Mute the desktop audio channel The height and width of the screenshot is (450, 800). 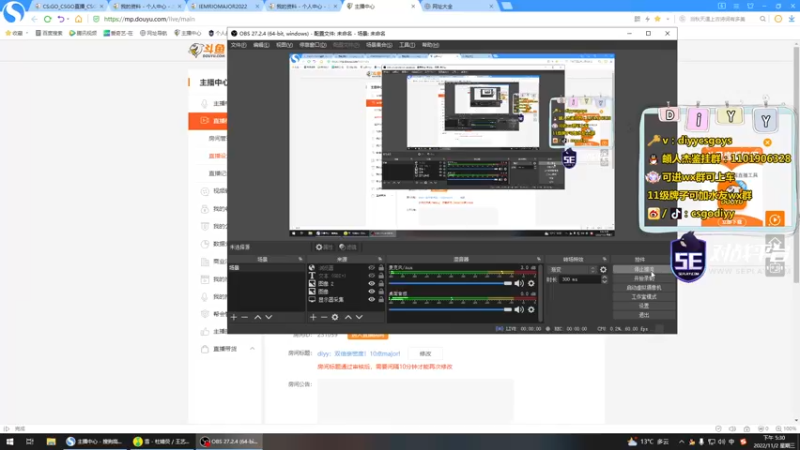tap(519, 310)
